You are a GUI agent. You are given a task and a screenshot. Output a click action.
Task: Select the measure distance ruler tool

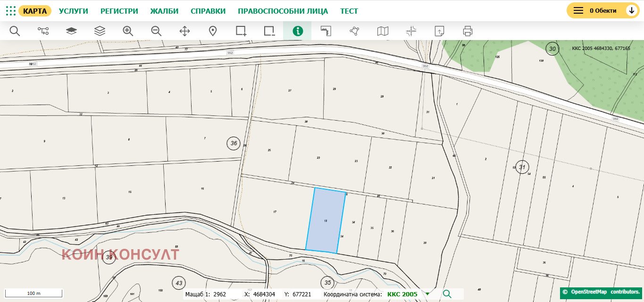(326, 31)
